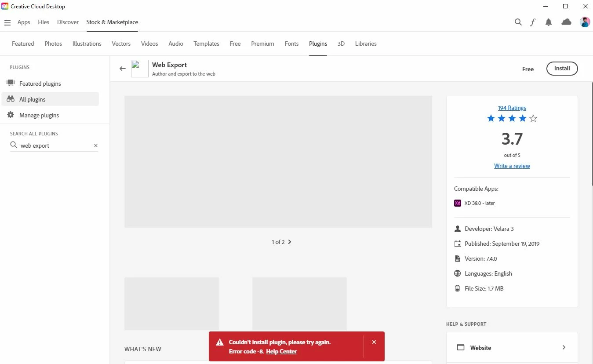Click the version file icon
593x364 pixels.
458,258
